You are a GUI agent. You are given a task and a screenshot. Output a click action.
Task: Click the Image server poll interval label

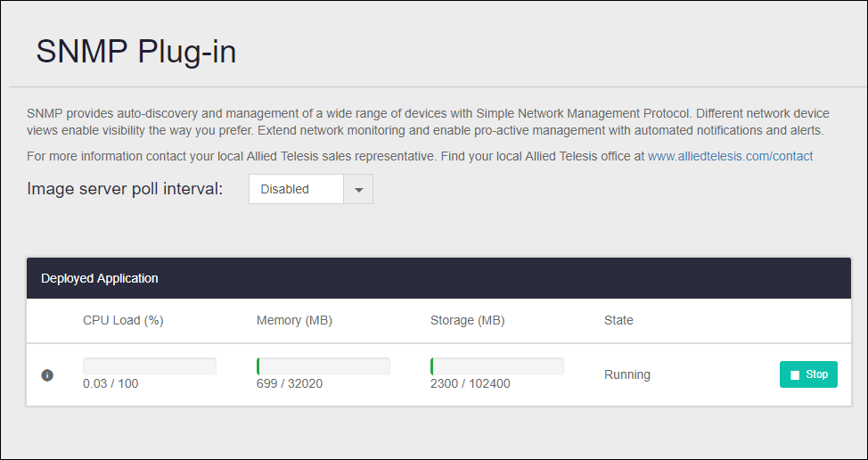click(x=125, y=189)
